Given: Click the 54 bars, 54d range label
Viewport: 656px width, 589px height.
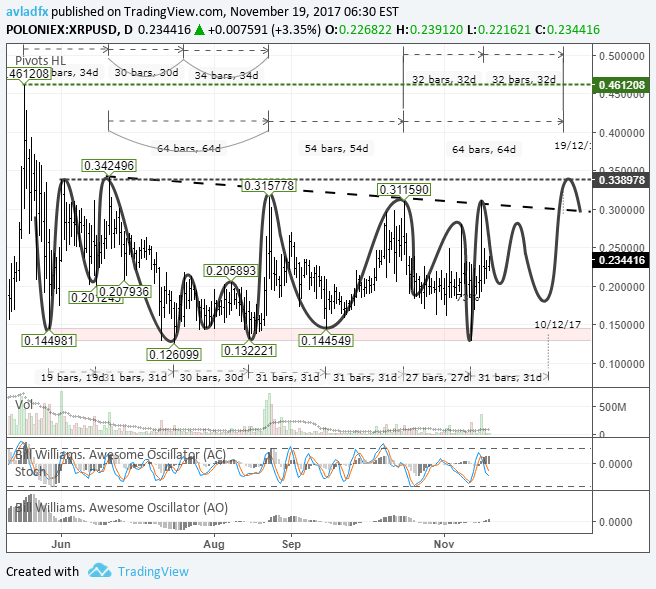Looking at the screenshot, I should tap(336, 149).
